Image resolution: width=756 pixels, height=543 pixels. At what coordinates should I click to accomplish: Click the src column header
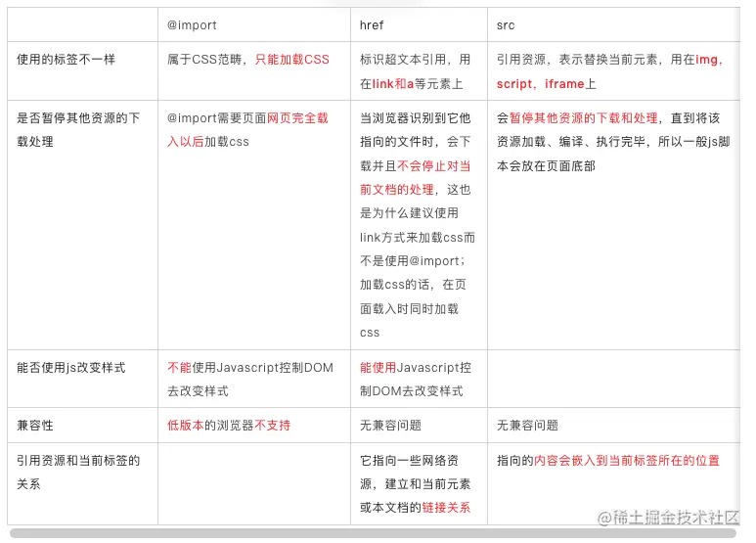click(614, 25)
